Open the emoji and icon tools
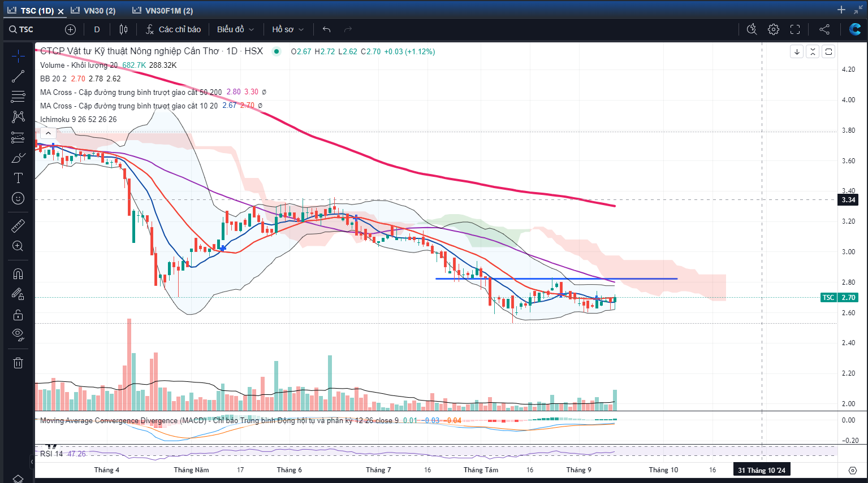The width and height of the screenshot is (868, 483). 18,198
